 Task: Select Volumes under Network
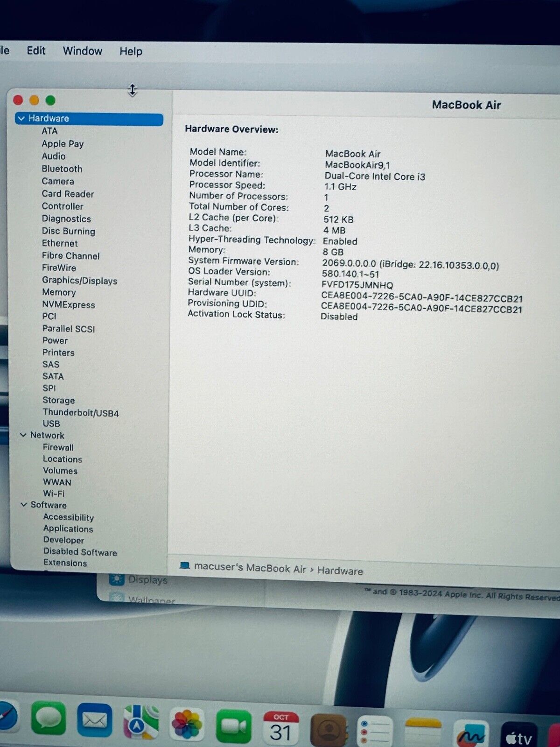coord(60,471)
